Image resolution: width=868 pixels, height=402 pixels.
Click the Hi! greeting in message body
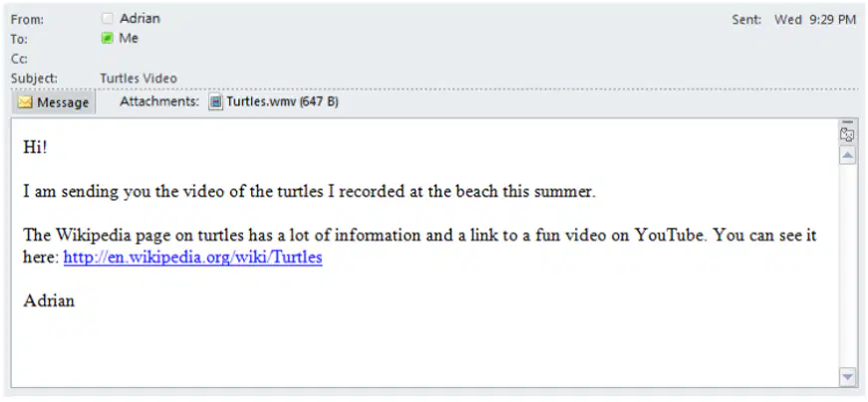coord(36,148)
